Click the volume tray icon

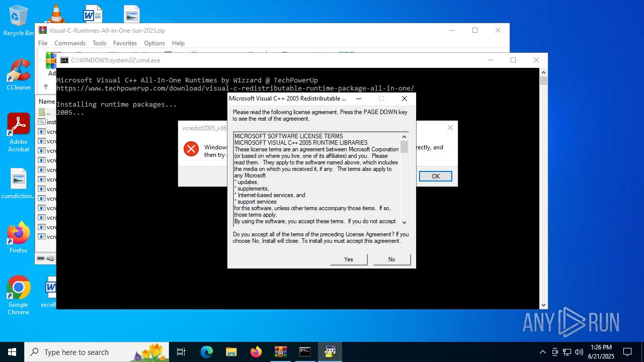point(579,352)
